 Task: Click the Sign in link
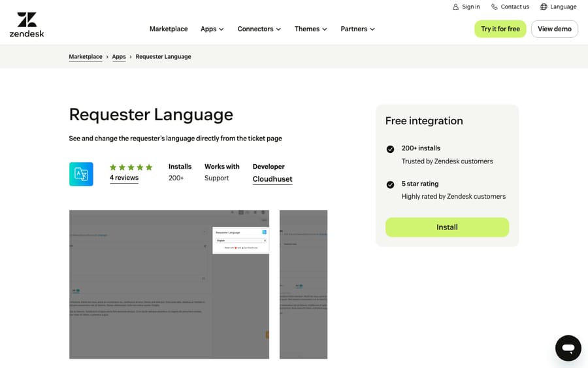[466, 7]
